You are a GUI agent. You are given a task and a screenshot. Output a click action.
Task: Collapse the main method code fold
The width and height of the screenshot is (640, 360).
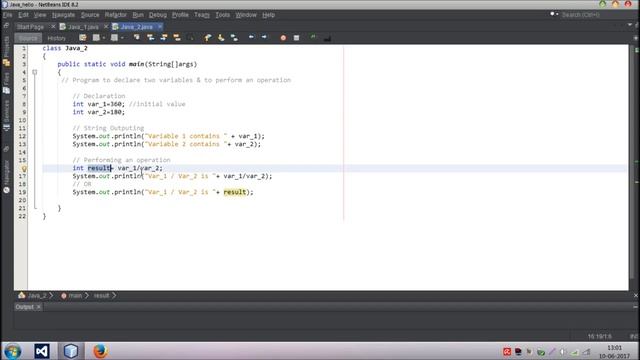[35, 72]
